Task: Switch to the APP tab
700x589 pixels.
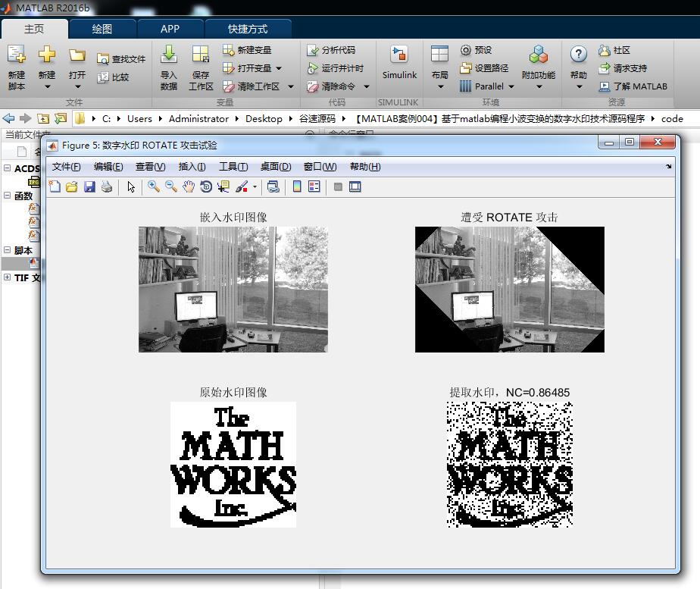Action: 170,29
